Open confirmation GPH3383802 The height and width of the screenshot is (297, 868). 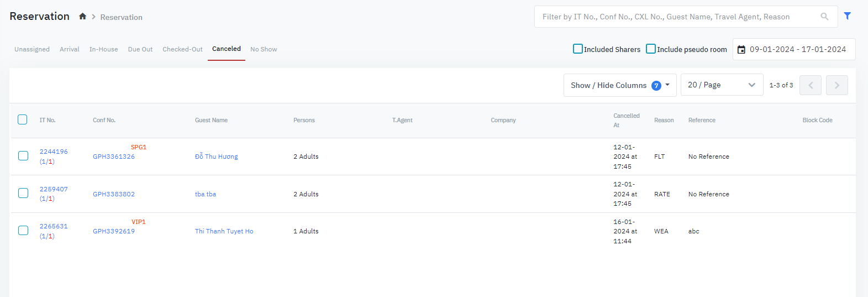coord(114,194)
